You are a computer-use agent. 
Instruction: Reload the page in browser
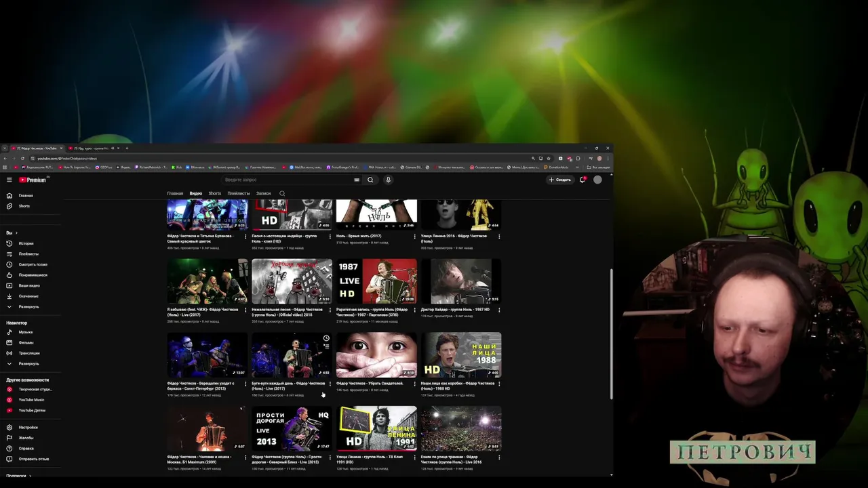click(22, 158)
